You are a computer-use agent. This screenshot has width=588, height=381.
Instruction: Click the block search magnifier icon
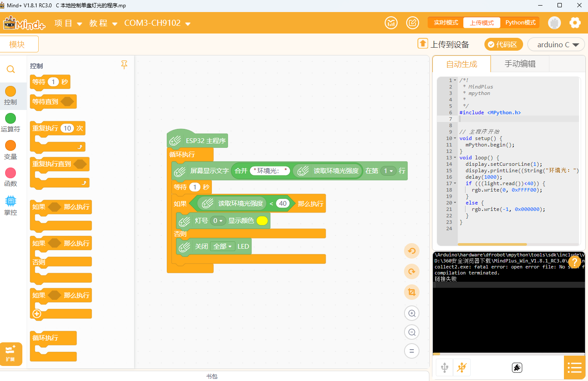pyautogui.click(x=10, y=69)
